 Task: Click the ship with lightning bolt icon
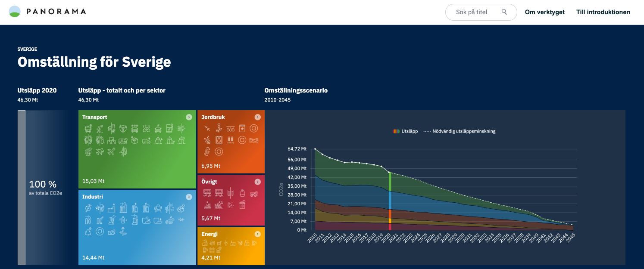[158, 140]
